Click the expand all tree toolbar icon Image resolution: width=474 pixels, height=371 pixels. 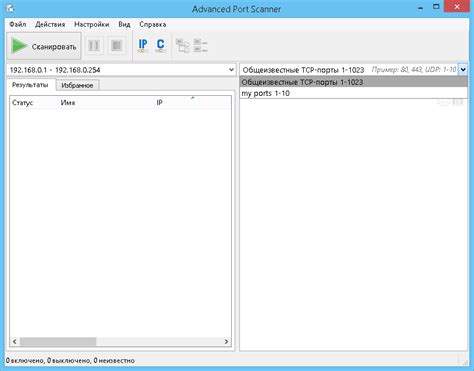coord(183,46)
